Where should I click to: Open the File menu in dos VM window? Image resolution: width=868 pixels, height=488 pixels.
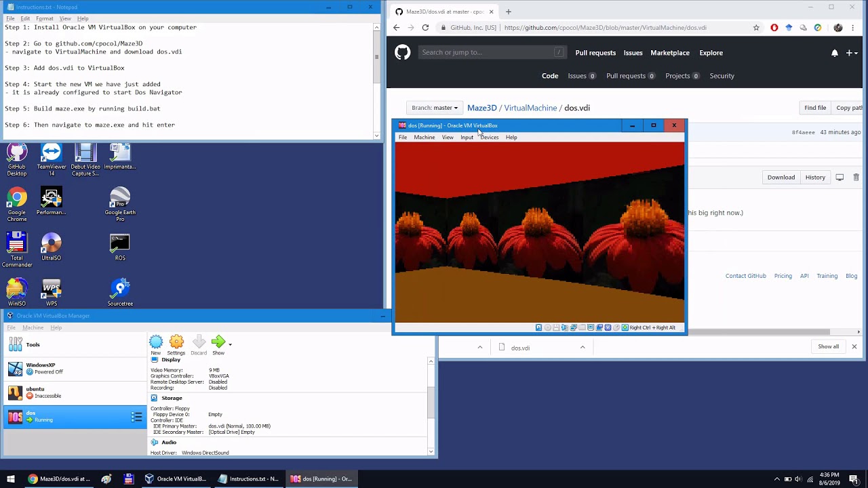tap(403, 138)
